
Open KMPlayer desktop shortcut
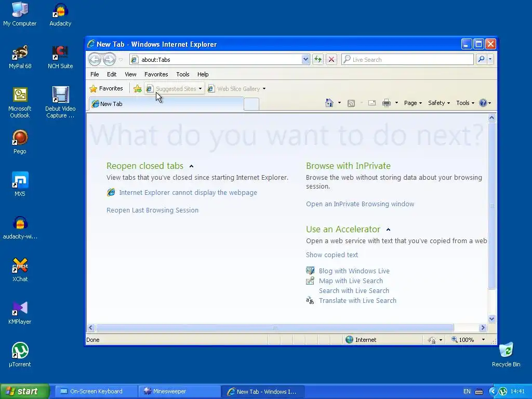[x=20, y=313]
